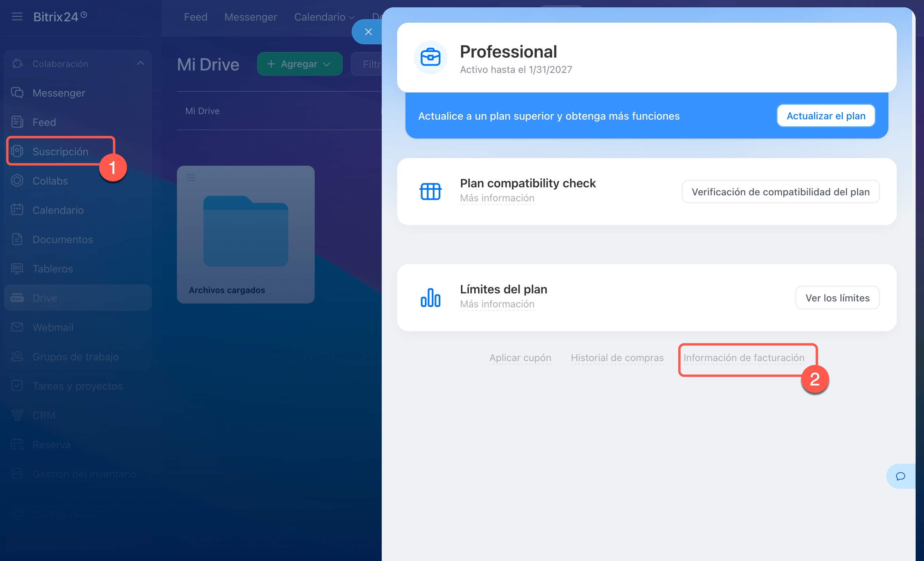
Task: Open the Collabs hexagon icon
Action: [17, 180]
